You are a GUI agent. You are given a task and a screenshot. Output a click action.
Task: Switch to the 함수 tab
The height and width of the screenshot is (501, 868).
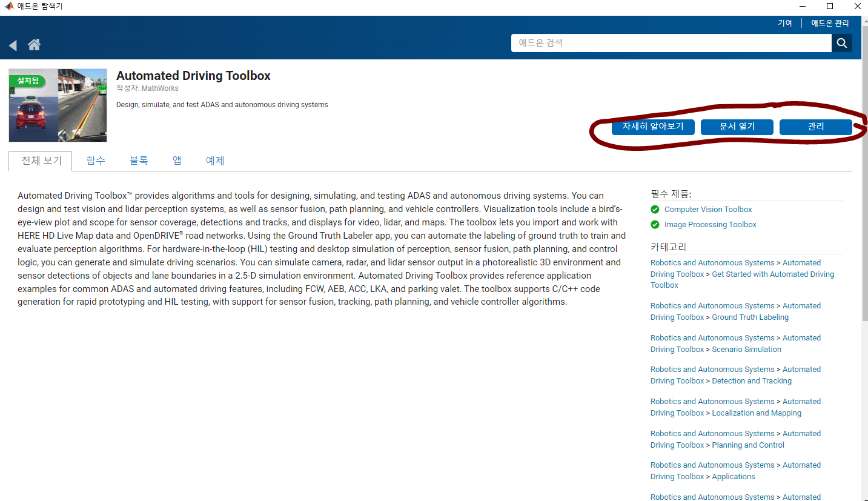[96, 161]
